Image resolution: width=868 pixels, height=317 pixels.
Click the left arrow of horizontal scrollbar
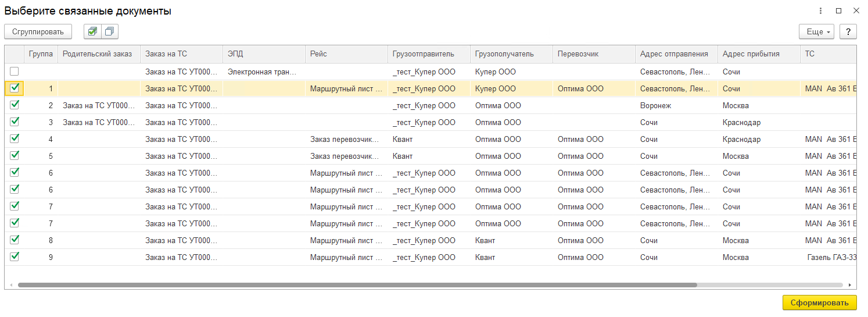11,285
